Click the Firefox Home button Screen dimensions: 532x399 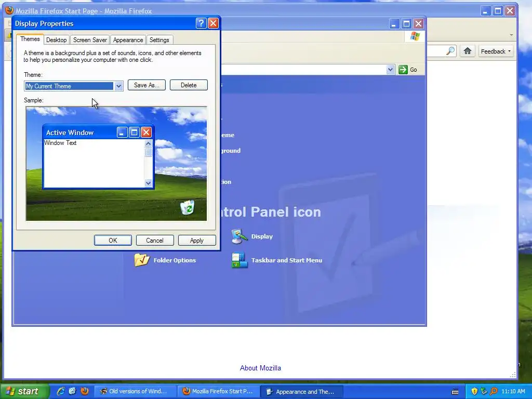468,51
